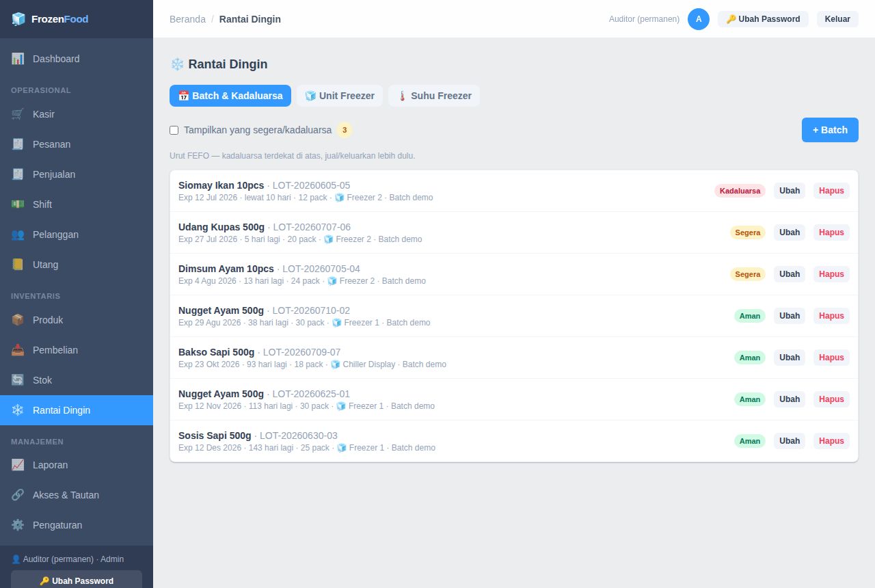Add a new batch with + Batch
The height and width of the screenshot is (588, 875).
point(830,130)
